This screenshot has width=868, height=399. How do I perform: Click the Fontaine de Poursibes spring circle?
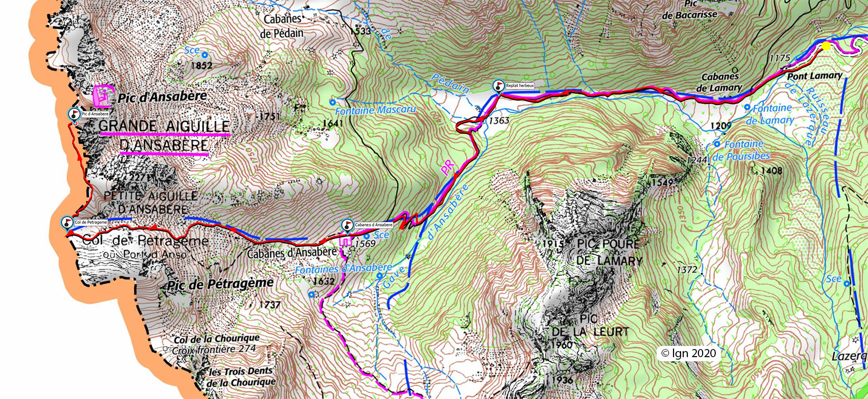click(717, 144)
